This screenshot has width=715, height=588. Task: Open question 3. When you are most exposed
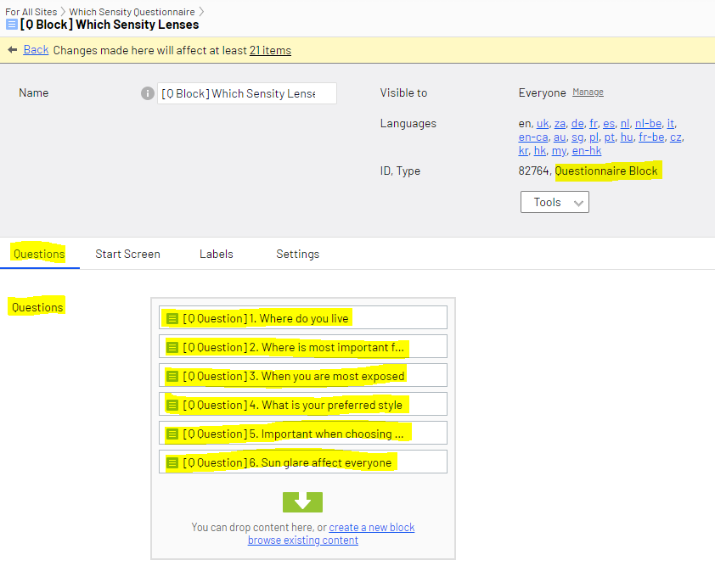tap(303, 375)
